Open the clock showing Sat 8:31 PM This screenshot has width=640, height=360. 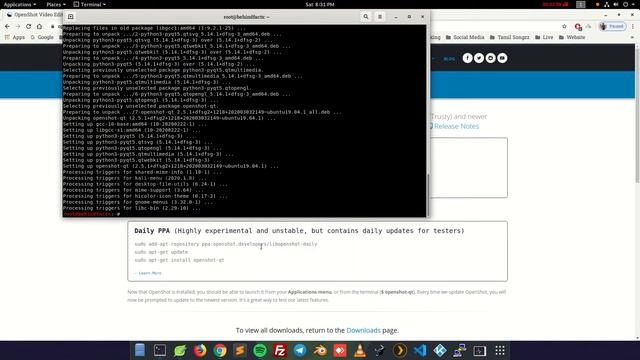[x=320, y=4]
